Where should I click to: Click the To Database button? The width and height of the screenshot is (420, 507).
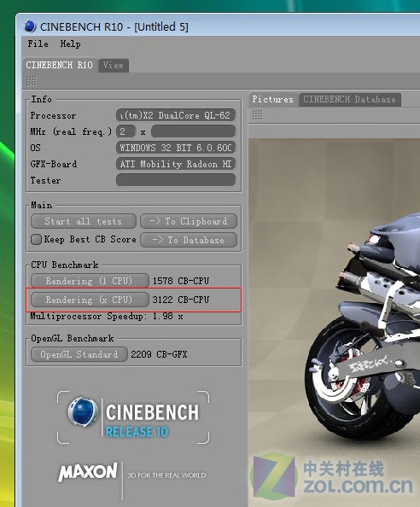click(189, 240)
